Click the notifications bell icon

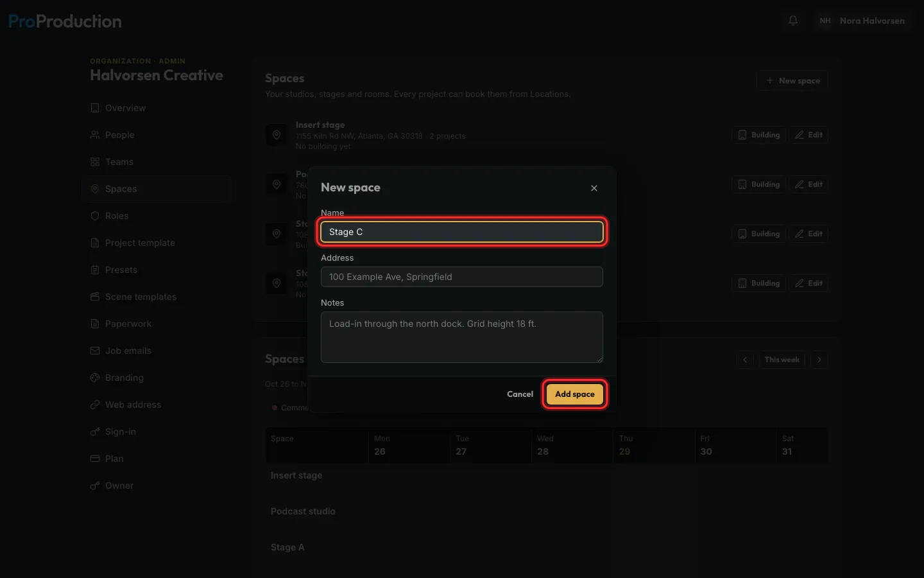pos(793,21)
